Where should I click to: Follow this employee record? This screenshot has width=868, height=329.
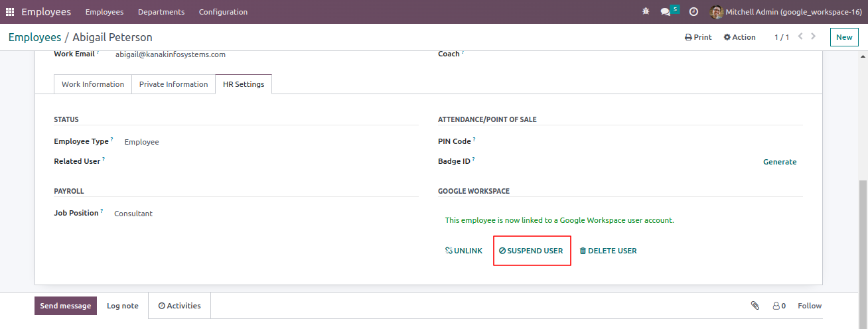coord(810,306)
